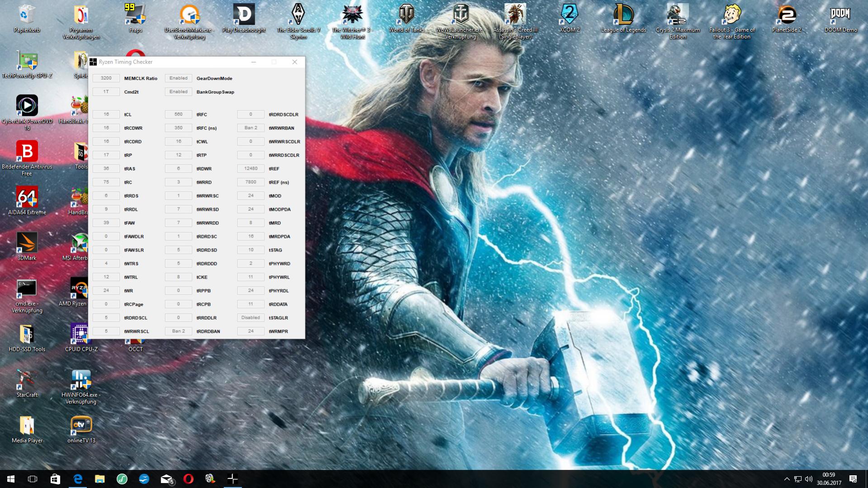The height and width of the screenshot is (488, 868).
Task: Open StarCraft desktop icon
Action: (27, 384)
